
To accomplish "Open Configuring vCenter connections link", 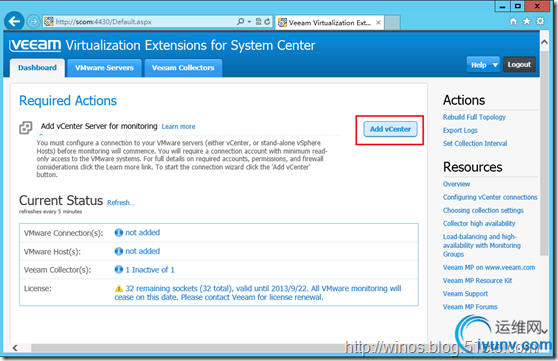I will (x=490, y=197).
